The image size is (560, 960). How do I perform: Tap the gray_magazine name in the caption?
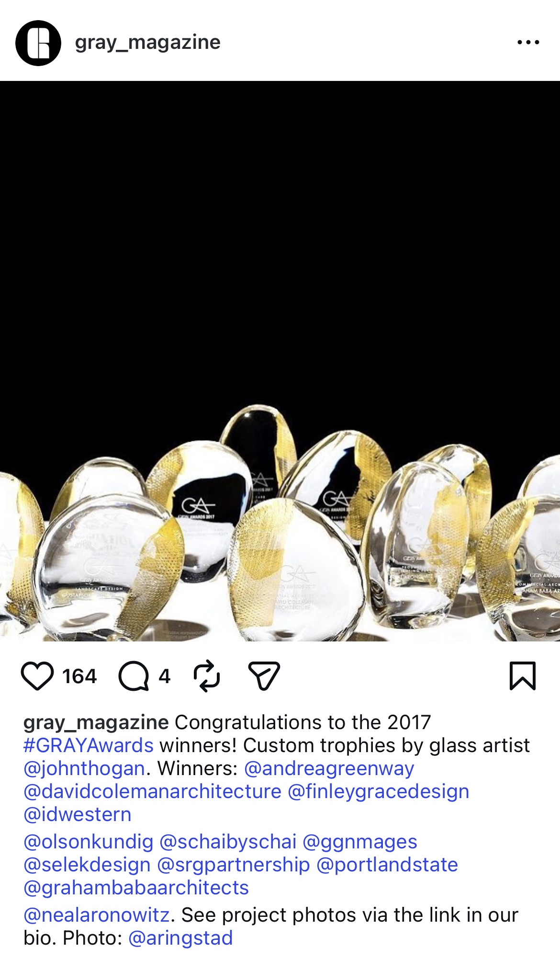tap(96, 722)
